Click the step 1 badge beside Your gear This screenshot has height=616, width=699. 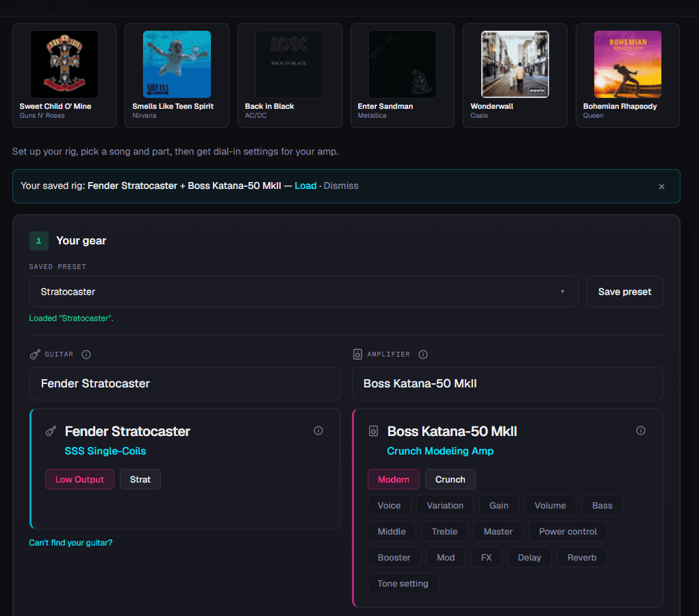tap(39, 241)
